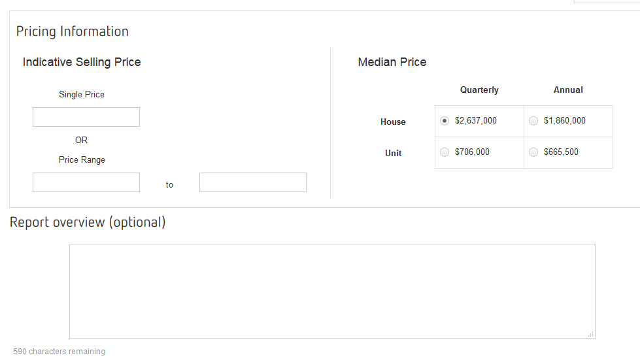640x364 pixels.
Task: Click the Report overview (optional) heading
Action: [x=88, y=222]
